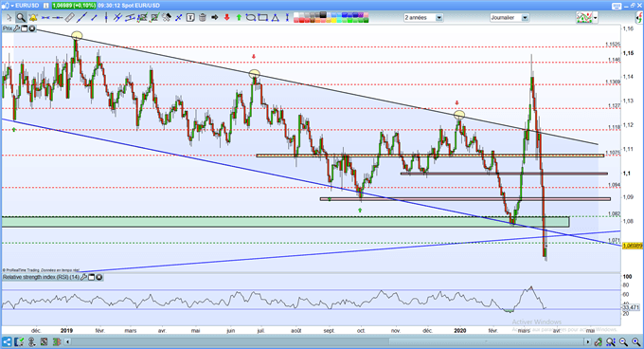Select the arrow cursor tool

click(9, 17)
